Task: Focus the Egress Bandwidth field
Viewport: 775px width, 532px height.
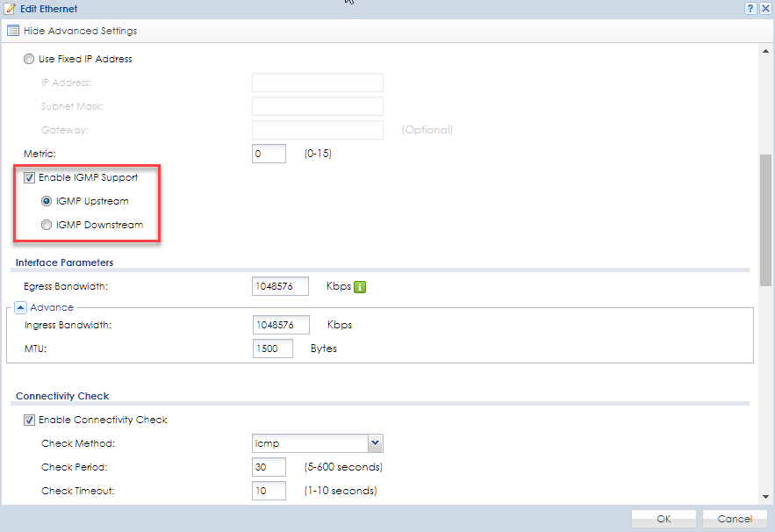Action: coord(280,286)
